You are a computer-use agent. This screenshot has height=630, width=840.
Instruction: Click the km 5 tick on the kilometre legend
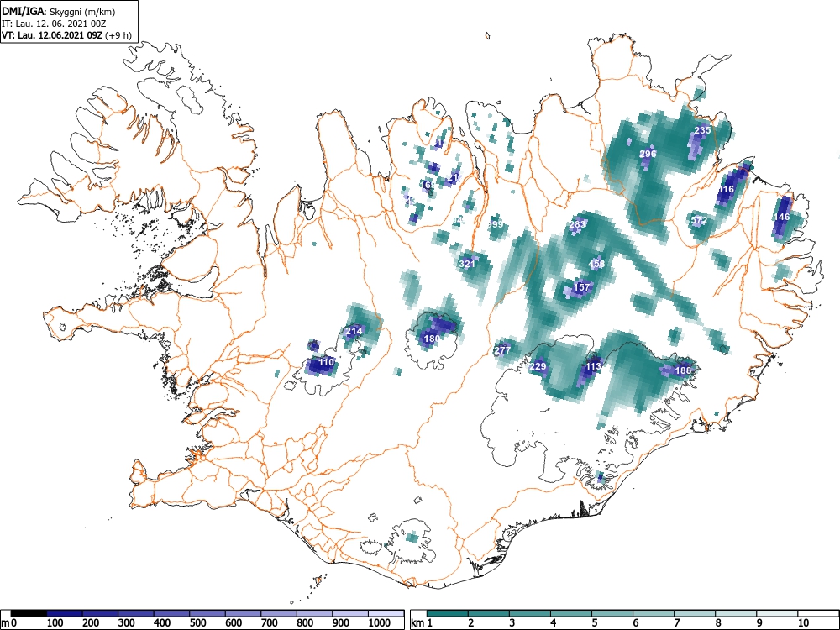point(594,623)
